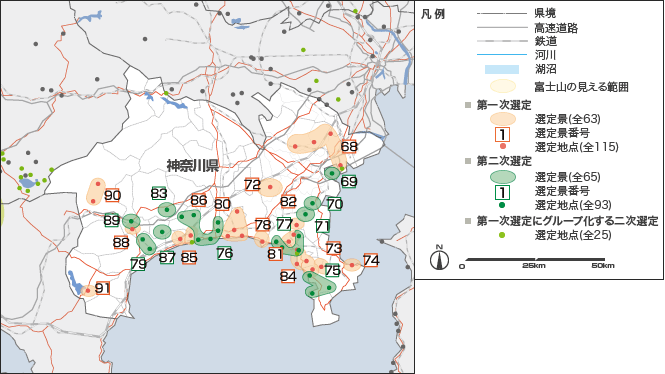Click the 25km scale bar label
This screenshot has height=374, width=665.
[534, 265]
